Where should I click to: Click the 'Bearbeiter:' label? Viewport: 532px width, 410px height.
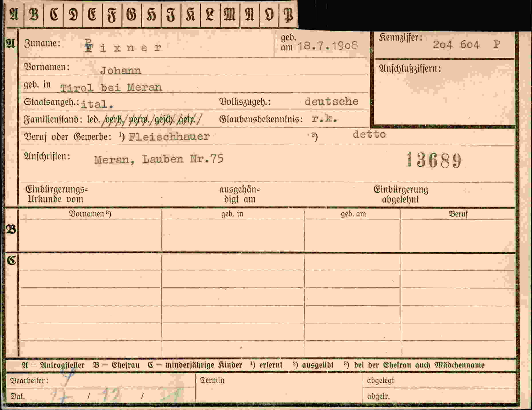click(29, 381)
